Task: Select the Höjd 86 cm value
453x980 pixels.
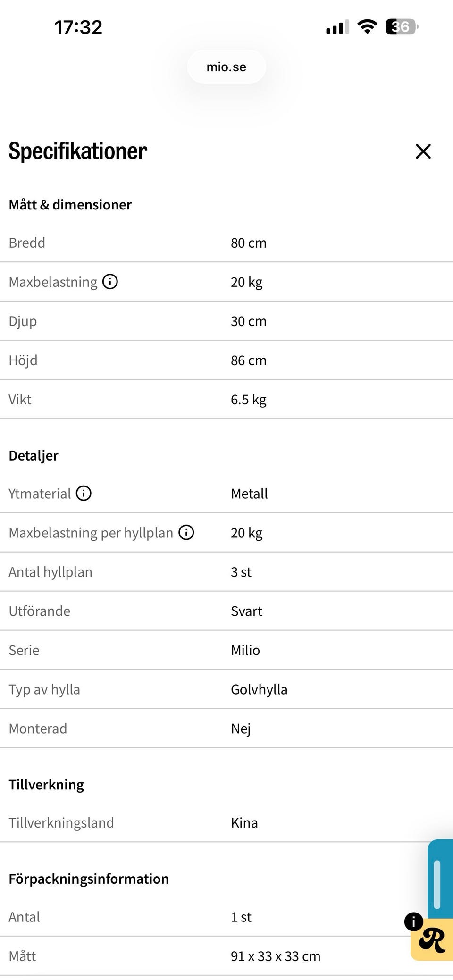Action: [x=249, y=360]
